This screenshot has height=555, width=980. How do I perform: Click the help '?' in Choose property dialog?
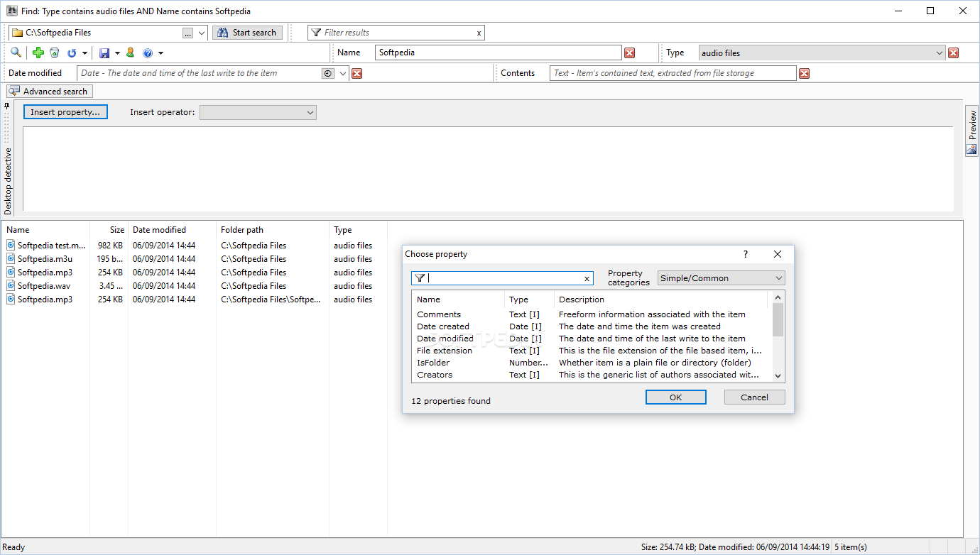click(745, 254)
